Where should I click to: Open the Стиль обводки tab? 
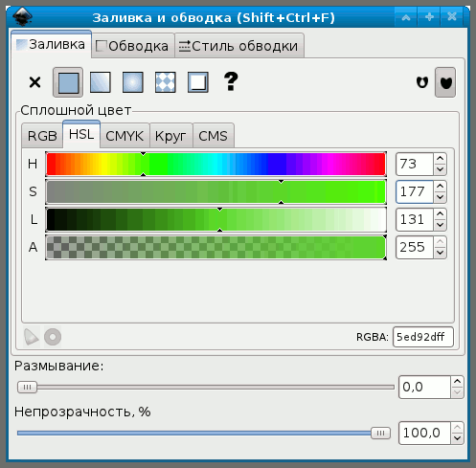239,46
